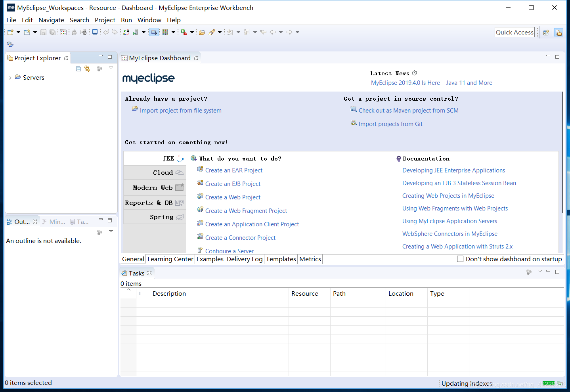This screenshot has width=570, height=392.
Task: Click Import projects from Git link
Action: [390, 124]
